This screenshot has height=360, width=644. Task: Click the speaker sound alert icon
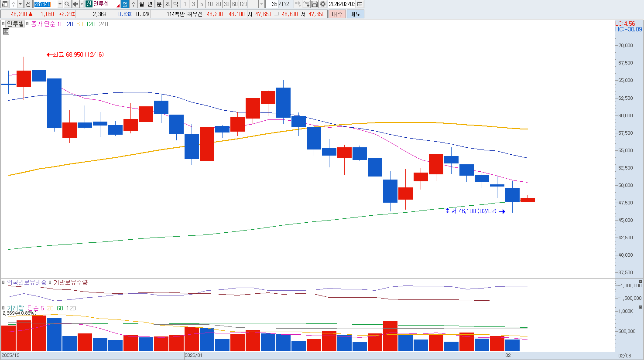coord(75,4)
